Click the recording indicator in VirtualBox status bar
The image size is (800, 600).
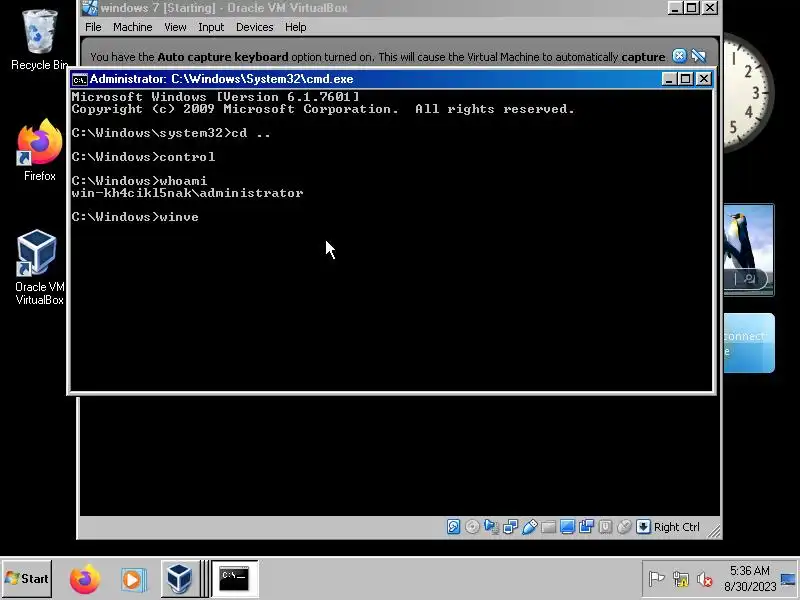(x=586, y=527)
